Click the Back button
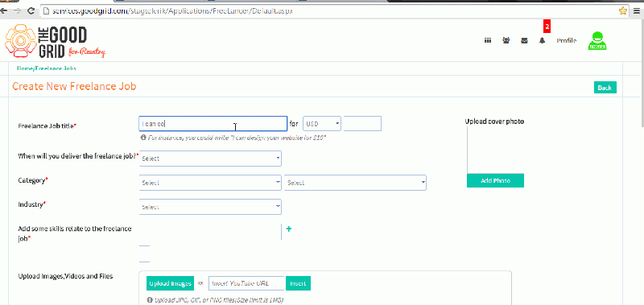This screenshot has width=644, height=305. click(605, 88)
